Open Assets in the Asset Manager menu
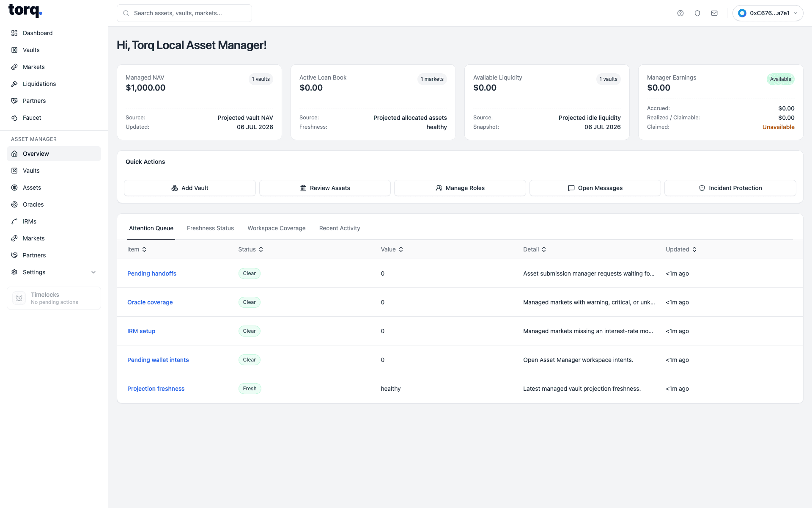The image size is (812, 508). [x=54, y=188]
